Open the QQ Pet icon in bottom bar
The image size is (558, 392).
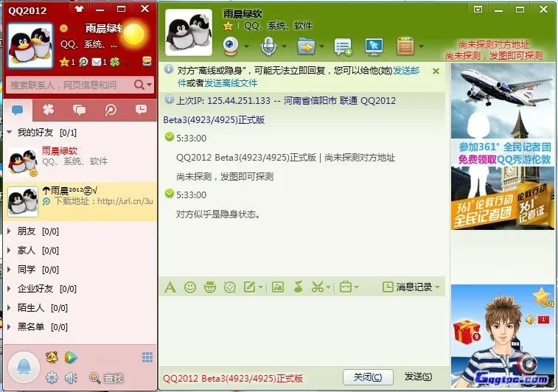coord(52,357)
